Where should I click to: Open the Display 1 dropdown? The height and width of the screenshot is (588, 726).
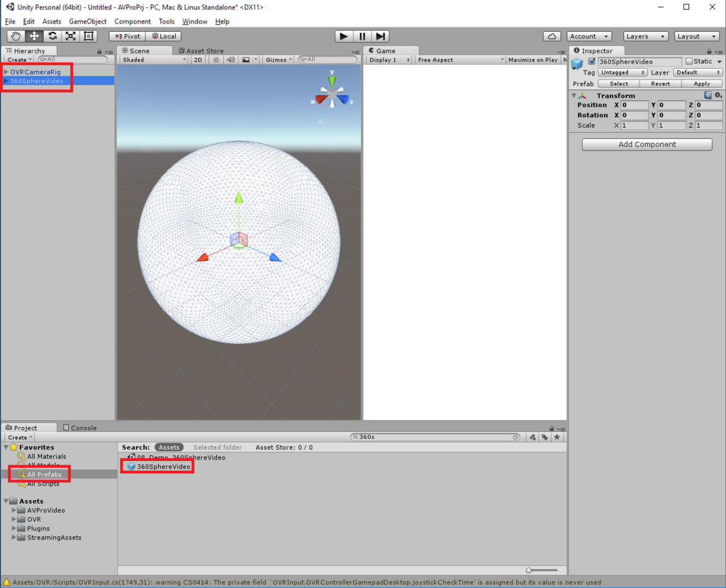389,60
